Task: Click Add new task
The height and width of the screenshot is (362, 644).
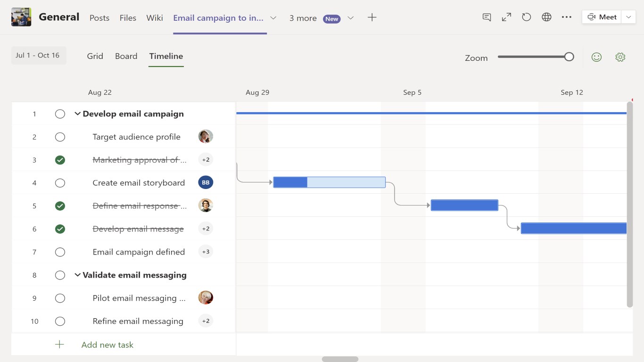Action: point(107,345)
